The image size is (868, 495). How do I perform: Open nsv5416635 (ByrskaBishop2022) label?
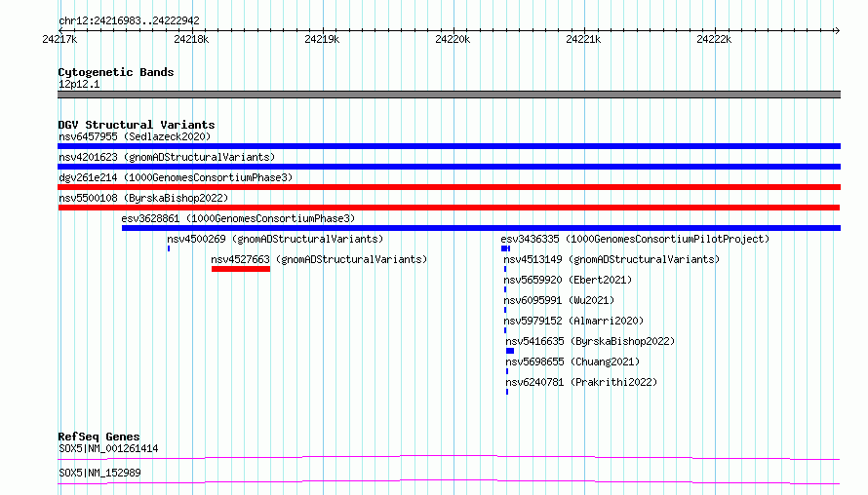click(x=590, y=341)
